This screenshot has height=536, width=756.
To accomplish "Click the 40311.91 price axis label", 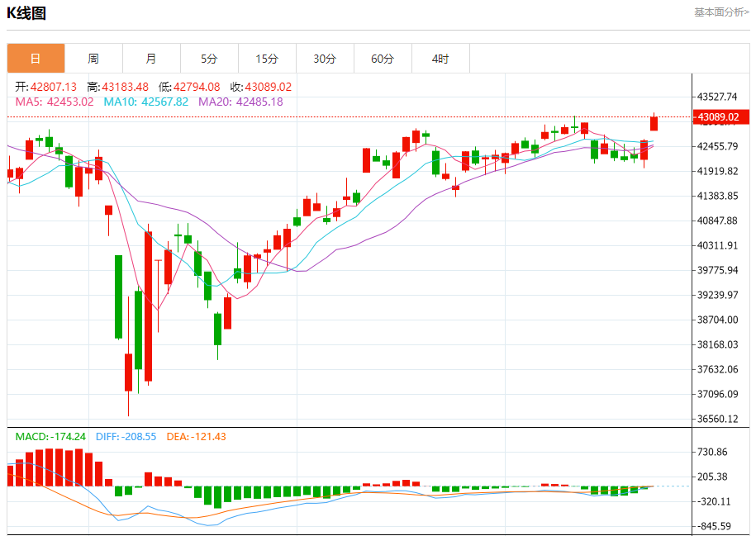I will click(717, 246).
